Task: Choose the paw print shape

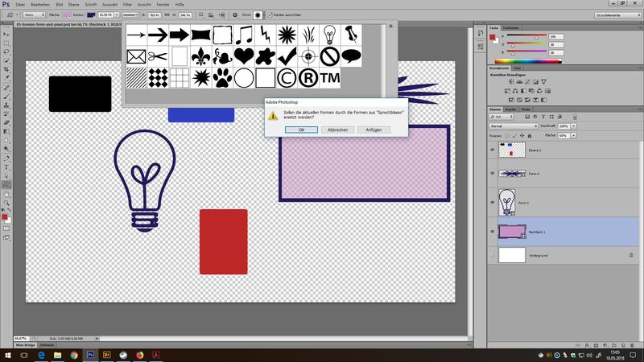Action: click(x=222, y=78)
